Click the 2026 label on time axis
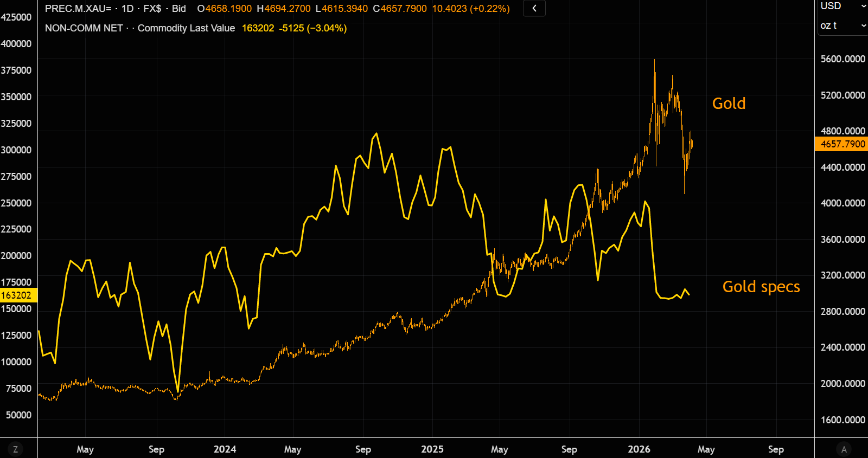Image resolution: width=868 pixels, height=458 pixels. click(x=639, y=449)
